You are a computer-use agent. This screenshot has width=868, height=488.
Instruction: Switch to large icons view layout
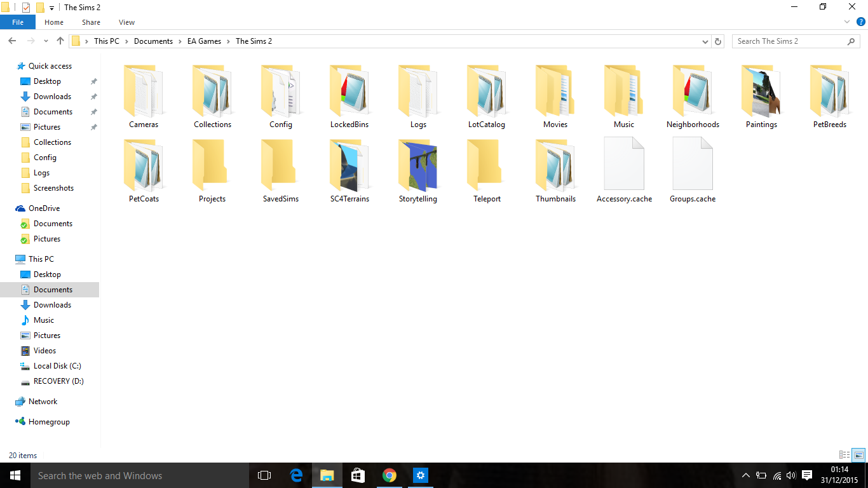click(x=858, y=455)
